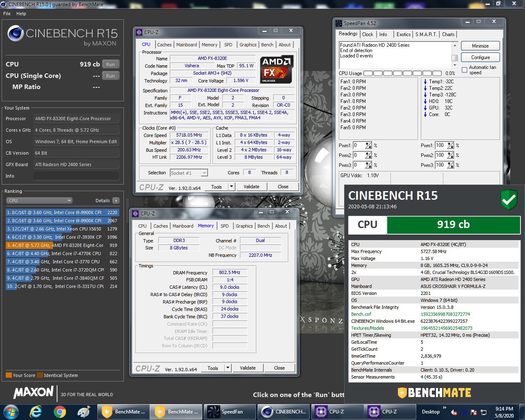Switch to first CPU-Z taskbar button
Image resolution: width=525 pixels, height=420 pixels.
tap(337, 411)
